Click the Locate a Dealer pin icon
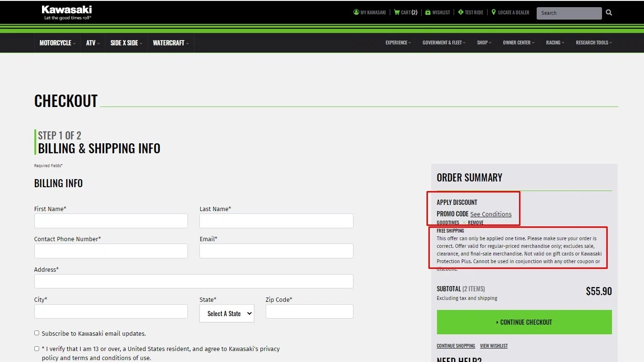The height and width of the screenshot is (362, 644). coord(494,12)
